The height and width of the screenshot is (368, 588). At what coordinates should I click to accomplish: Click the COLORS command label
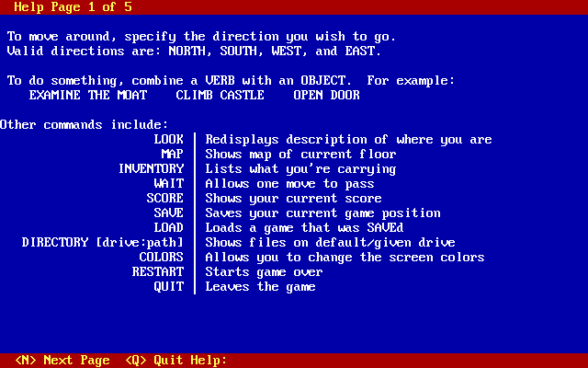tap(162, 257)
